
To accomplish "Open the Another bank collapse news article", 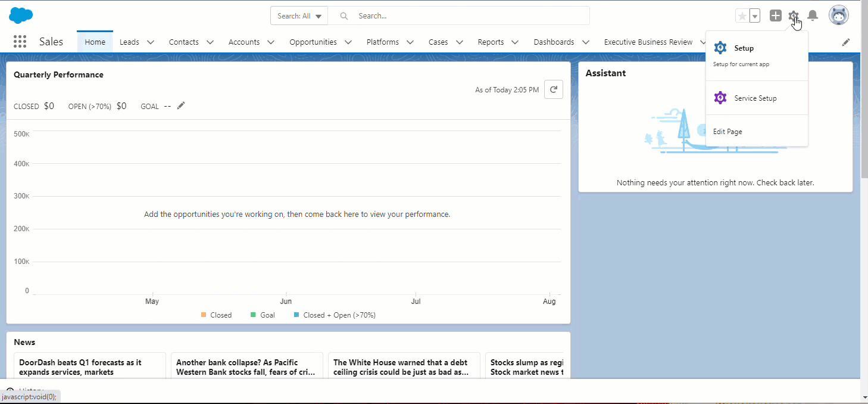I will [x=245, y=367].
